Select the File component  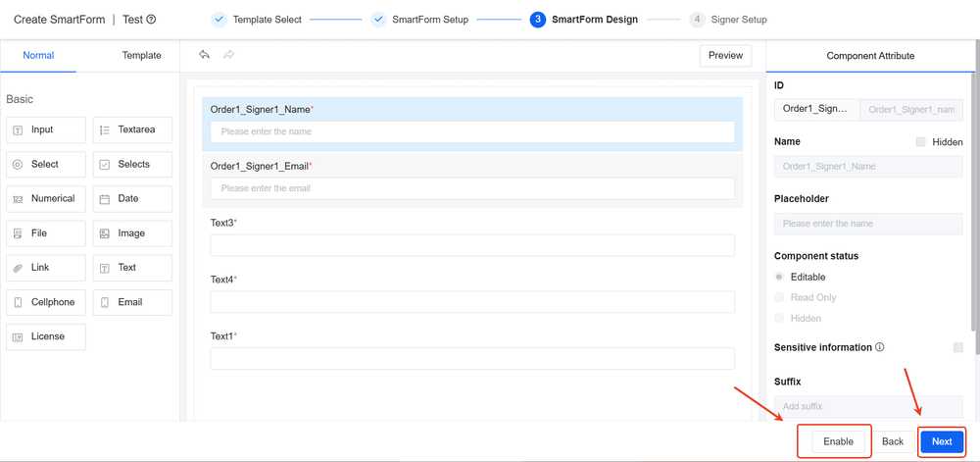tap(45, 233)
